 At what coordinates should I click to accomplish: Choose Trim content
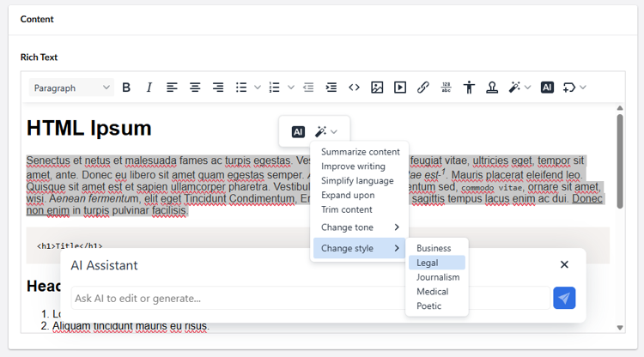(x=347, y=209)
